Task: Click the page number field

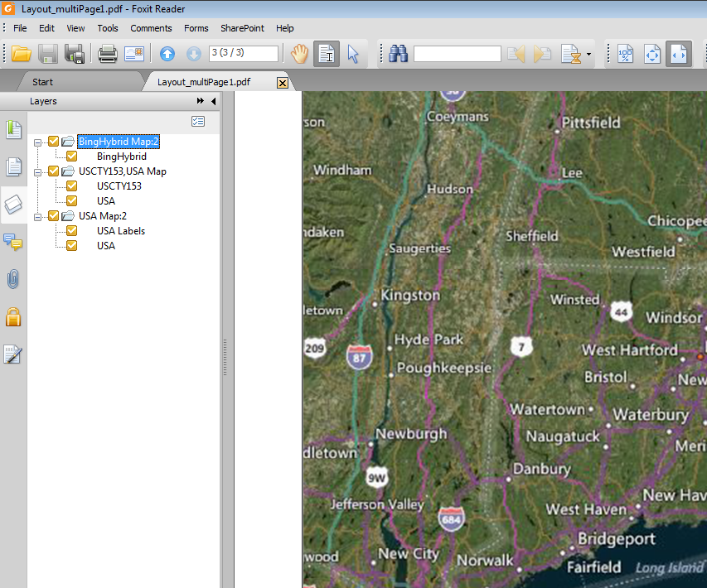Action: pyautogui.click(x=244, y=53)
